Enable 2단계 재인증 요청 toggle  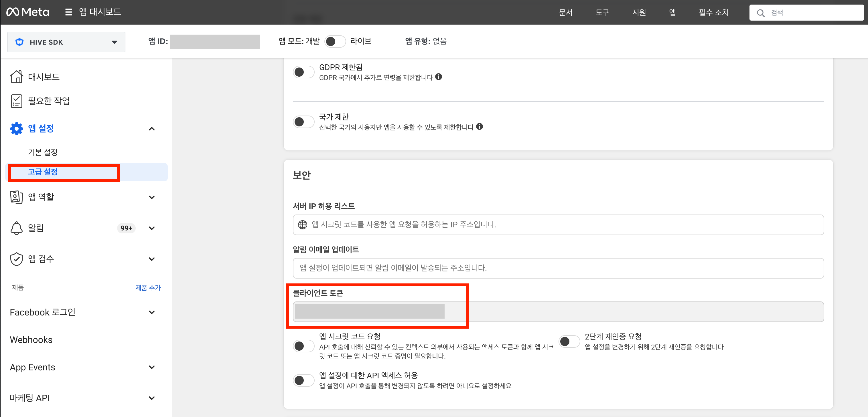click(x=569, y=341)
